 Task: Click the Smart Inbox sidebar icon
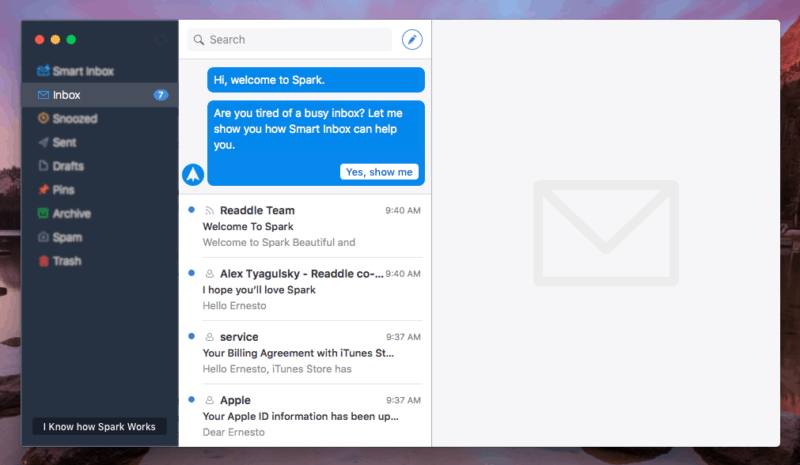43,70
